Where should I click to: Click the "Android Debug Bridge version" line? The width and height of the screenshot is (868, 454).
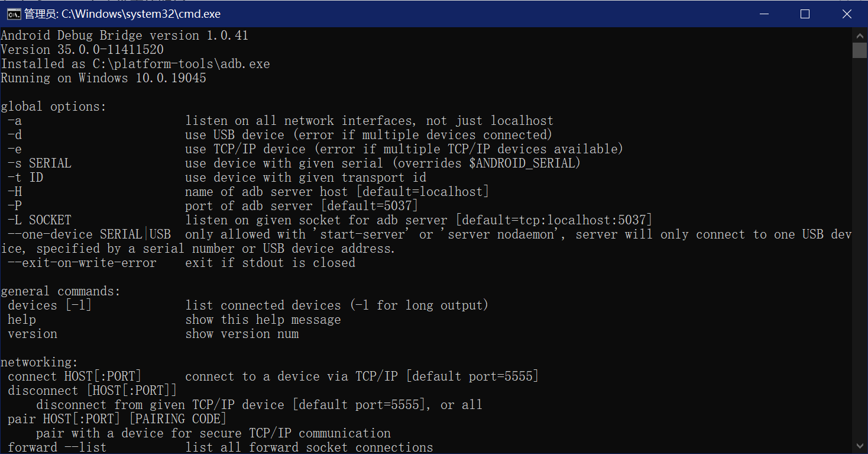pos(124,36)
